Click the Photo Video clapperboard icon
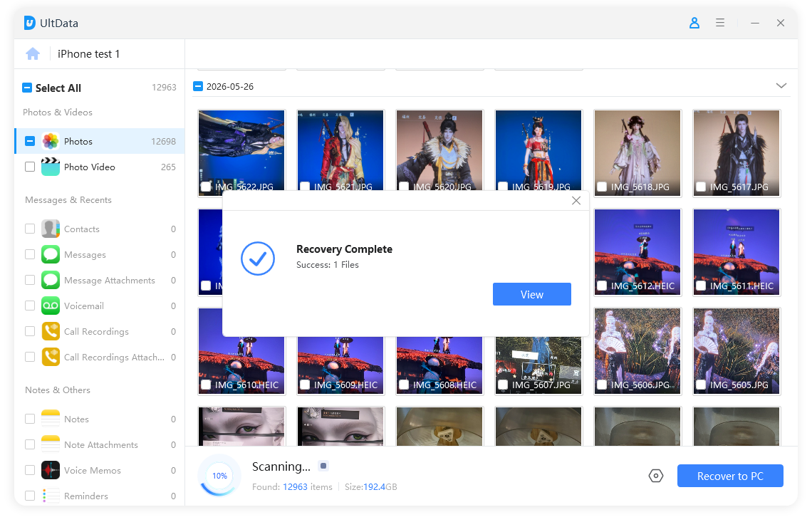Viewport: 812px width, 527px height. (x=51, y=167)
